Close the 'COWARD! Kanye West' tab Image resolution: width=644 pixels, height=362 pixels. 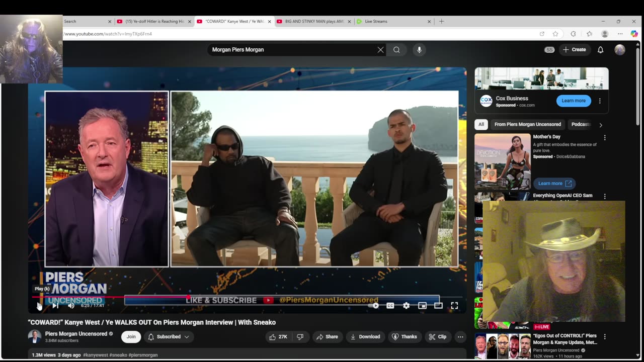point(269,22)
